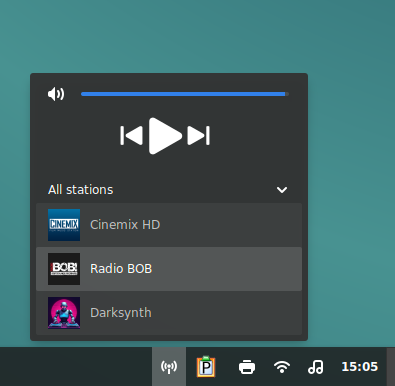The height and width of the screenshot is (386, 395).
Task: Adjust the blue volume slider
Action: coord(185,94)
